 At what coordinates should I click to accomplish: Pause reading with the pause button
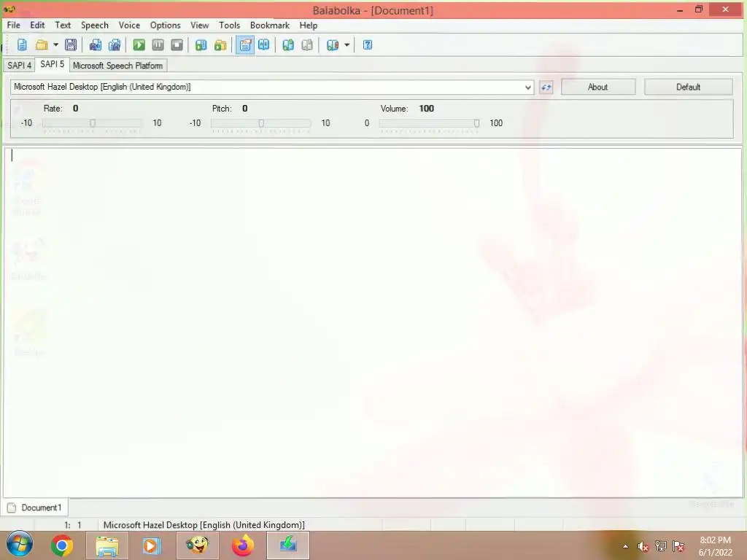[x=158, y=45]
